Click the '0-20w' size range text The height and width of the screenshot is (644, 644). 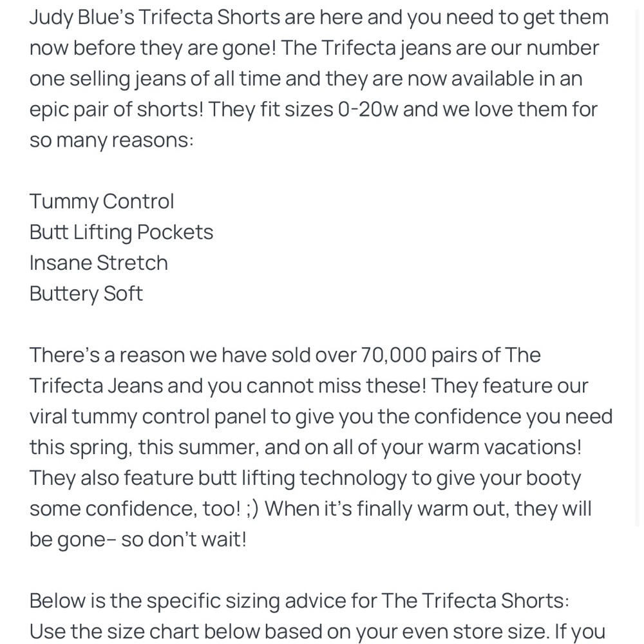368,109
